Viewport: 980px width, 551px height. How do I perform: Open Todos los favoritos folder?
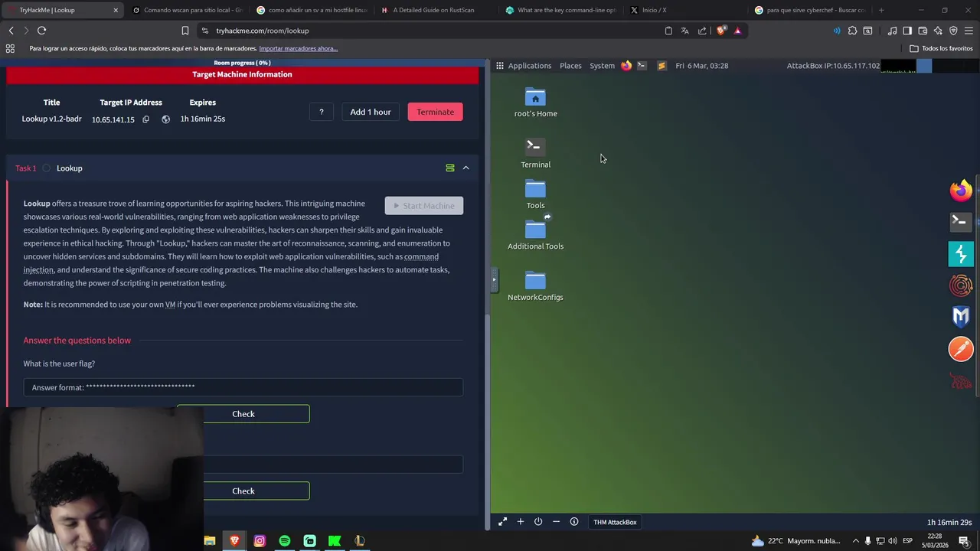(942, 48)
